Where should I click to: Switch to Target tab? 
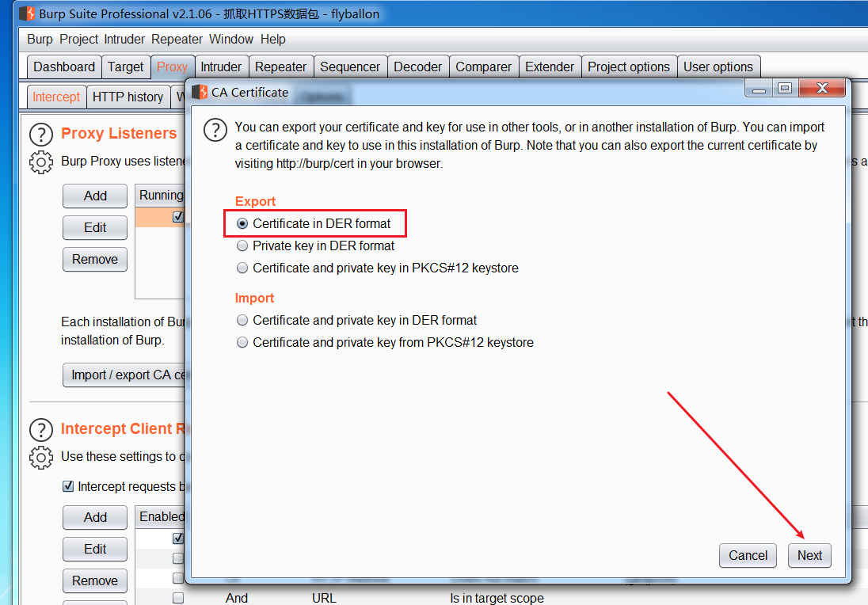(126, 67)
